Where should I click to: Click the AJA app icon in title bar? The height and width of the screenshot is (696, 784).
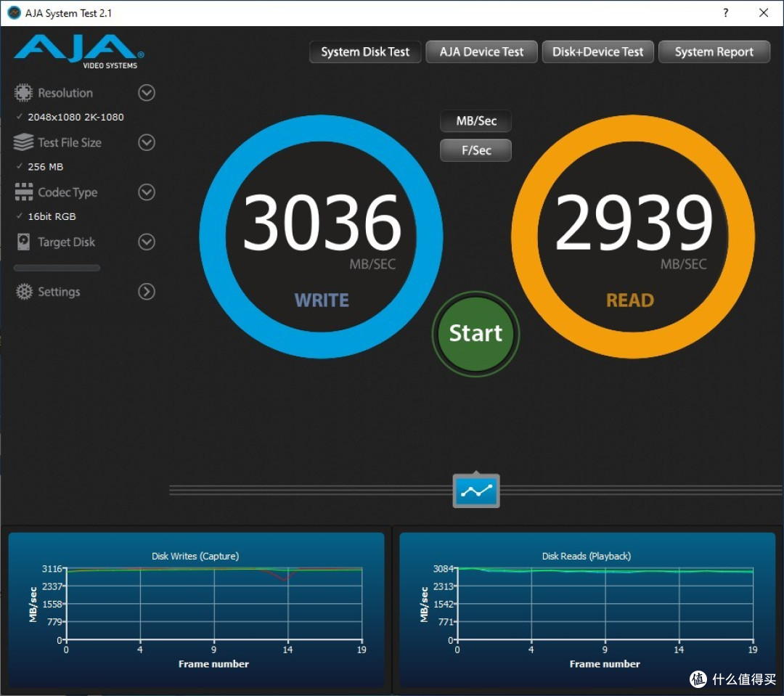point(14,12)
